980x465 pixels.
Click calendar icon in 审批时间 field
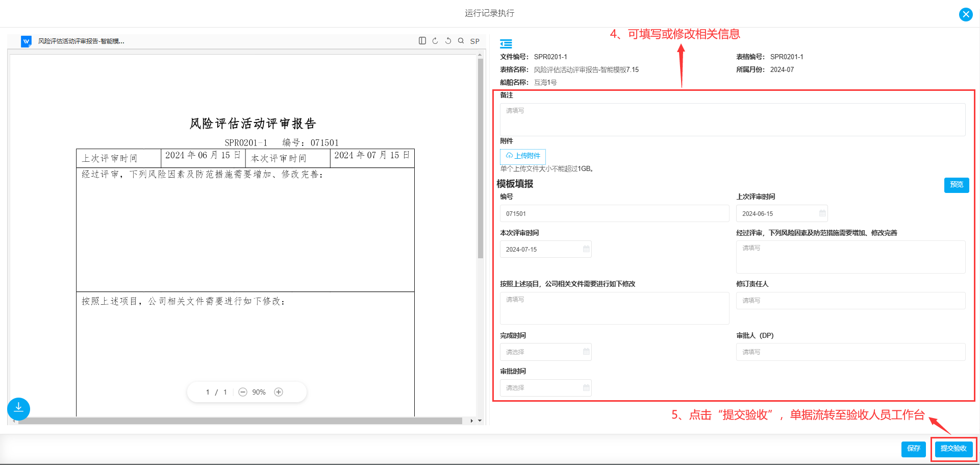586,388
